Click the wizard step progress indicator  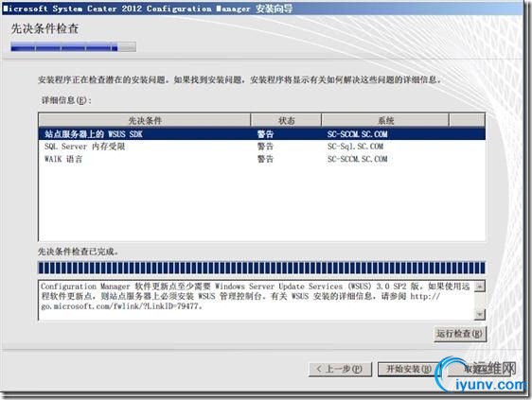(x=73, y=47)
